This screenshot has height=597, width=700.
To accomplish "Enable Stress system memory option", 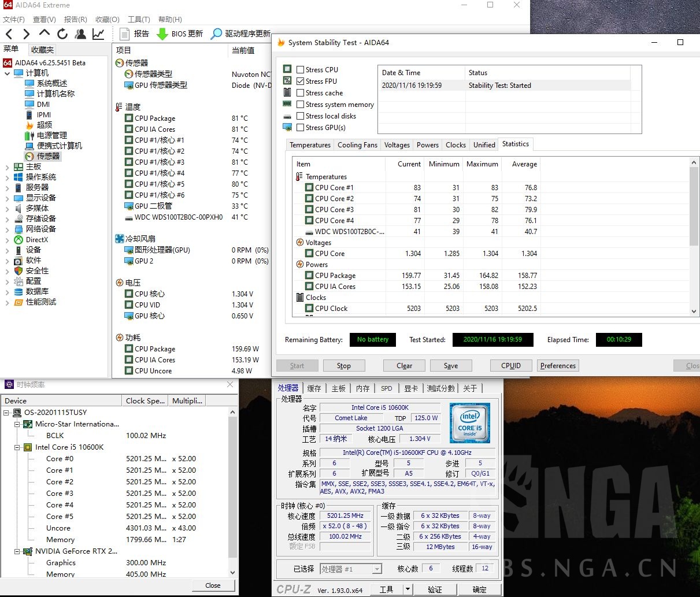I will pos(300,105).
